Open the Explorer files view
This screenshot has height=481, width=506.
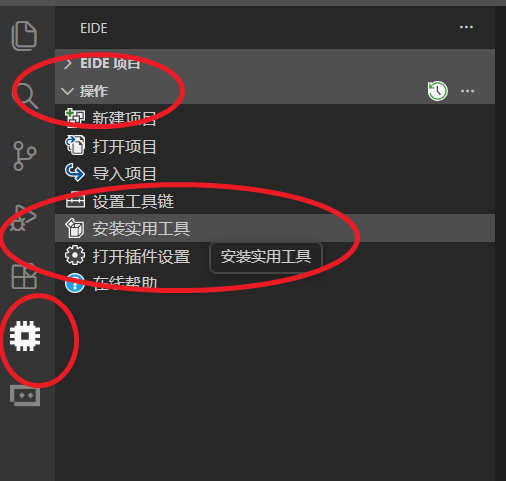coord(24,36)
